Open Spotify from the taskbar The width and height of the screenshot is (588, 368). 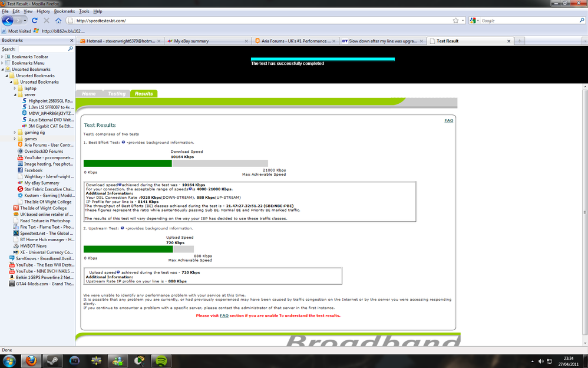[x=161, y=361]
